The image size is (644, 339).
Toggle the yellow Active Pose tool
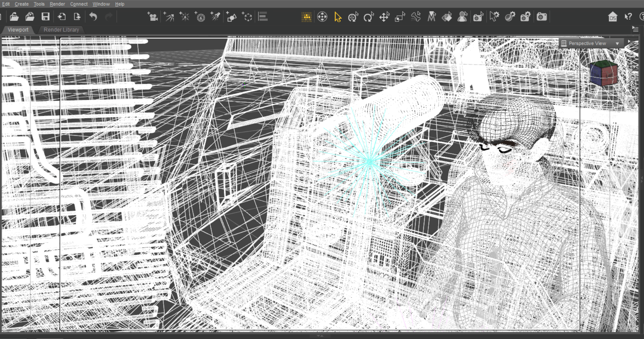click(307, 17)
